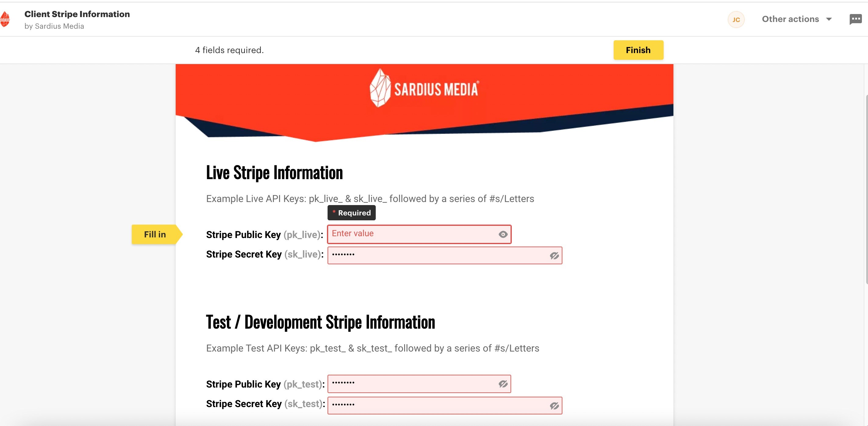Focus the Stripe Public Key pk_live field

click(419, 234)
